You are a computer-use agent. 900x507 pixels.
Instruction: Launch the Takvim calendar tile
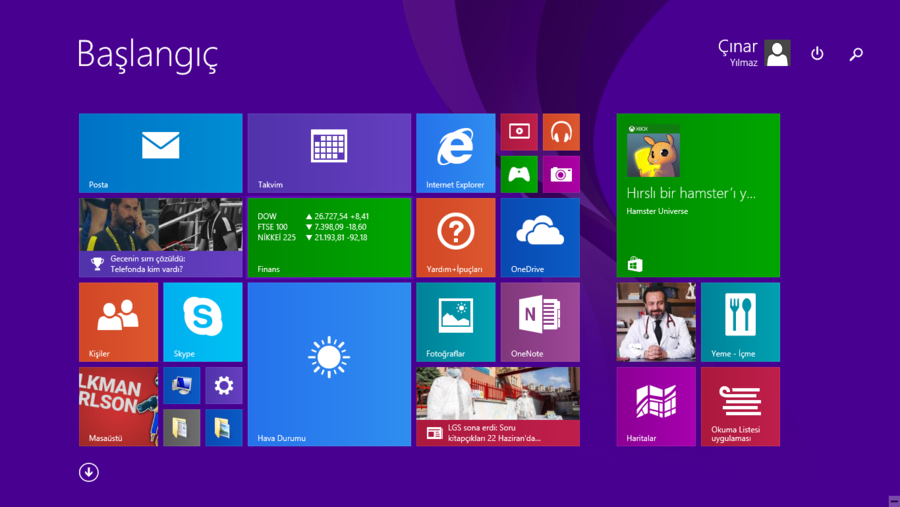[x=329, y=152]
